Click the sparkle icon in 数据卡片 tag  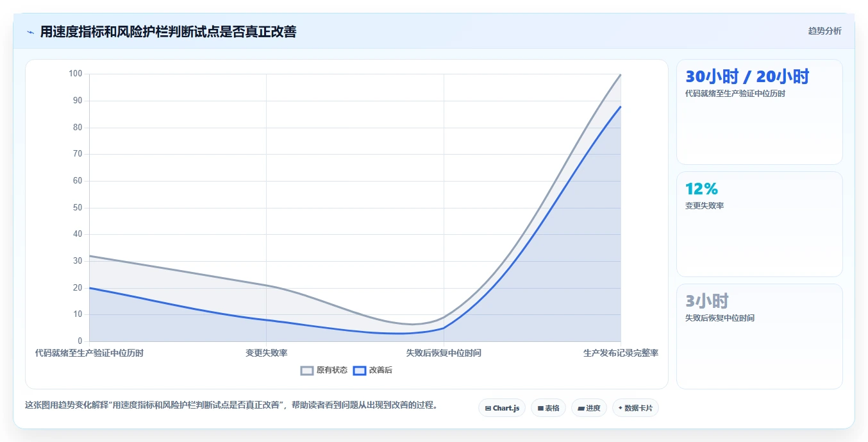pos(621,408)
